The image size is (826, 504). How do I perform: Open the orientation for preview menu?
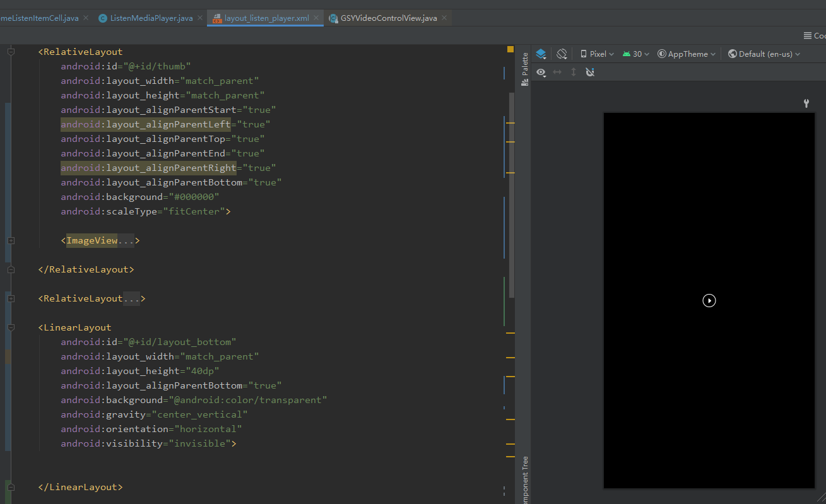pyautogui.click(x=562, y=54)
